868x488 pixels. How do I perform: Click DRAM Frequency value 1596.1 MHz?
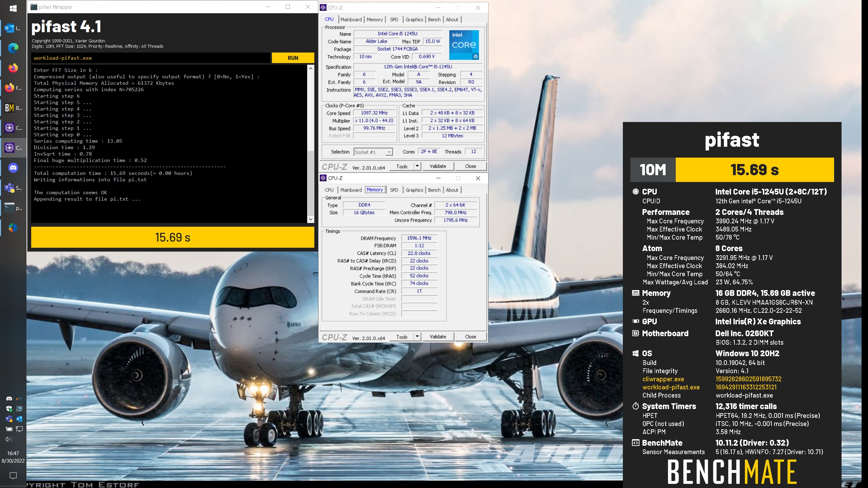point(419,238)
